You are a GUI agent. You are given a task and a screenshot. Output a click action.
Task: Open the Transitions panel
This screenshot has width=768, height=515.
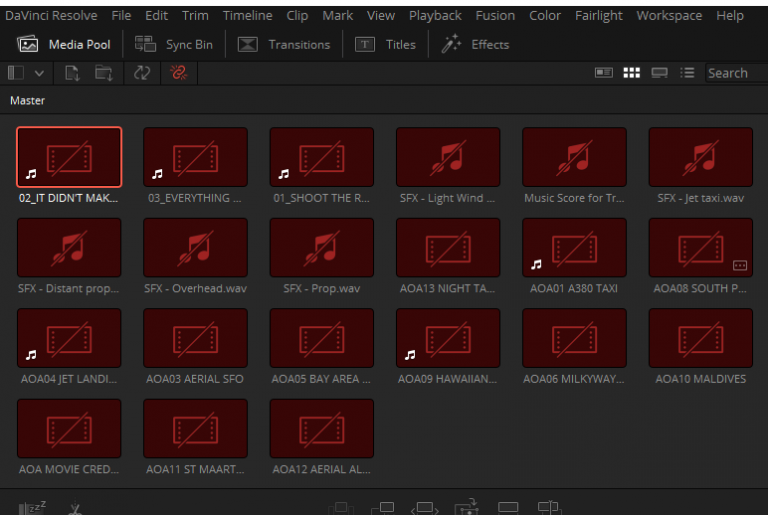tap(284, 45)
